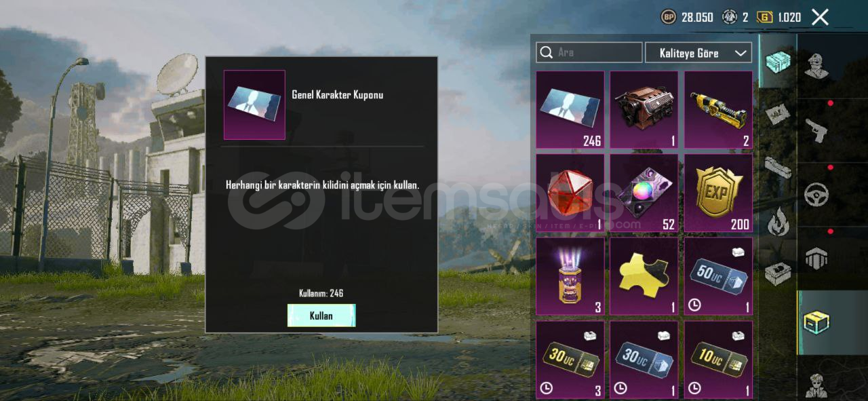Image resolution: width=868 pixels, height=401 pixels.
Task: Select the gold 10 UC voucher item
Action: [718, 360]
